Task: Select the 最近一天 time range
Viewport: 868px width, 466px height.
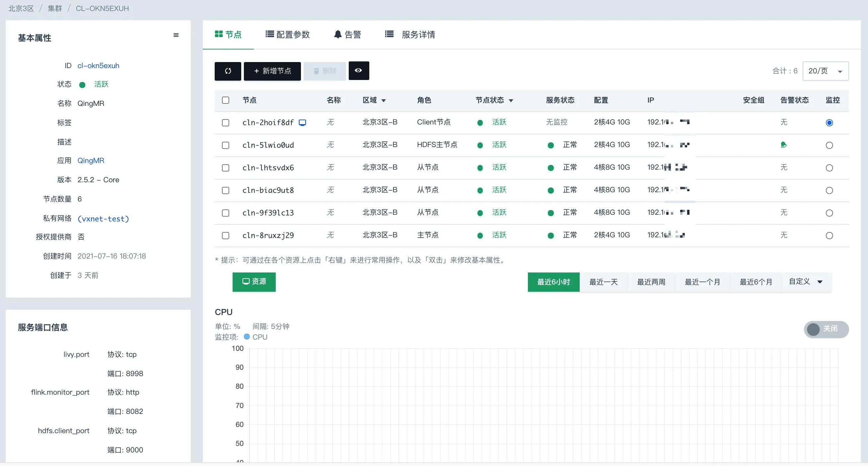Action: pyautogui.click(x=603, y=282)
